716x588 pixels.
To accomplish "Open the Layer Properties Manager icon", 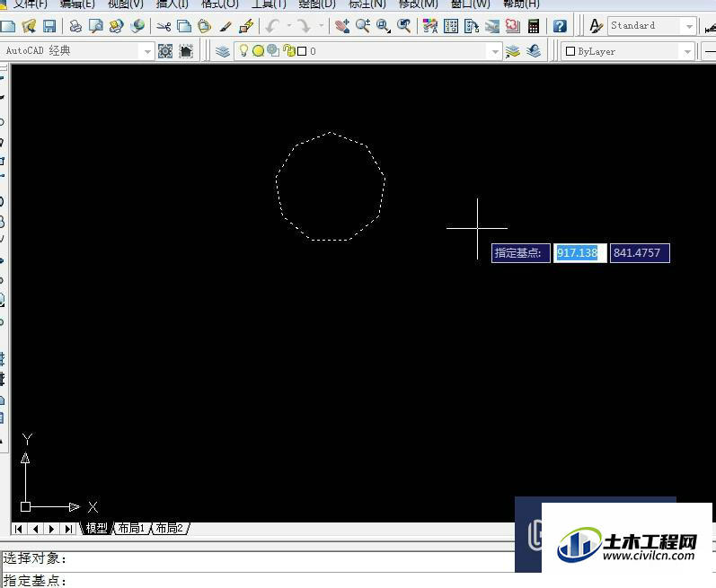I will 223,51.
